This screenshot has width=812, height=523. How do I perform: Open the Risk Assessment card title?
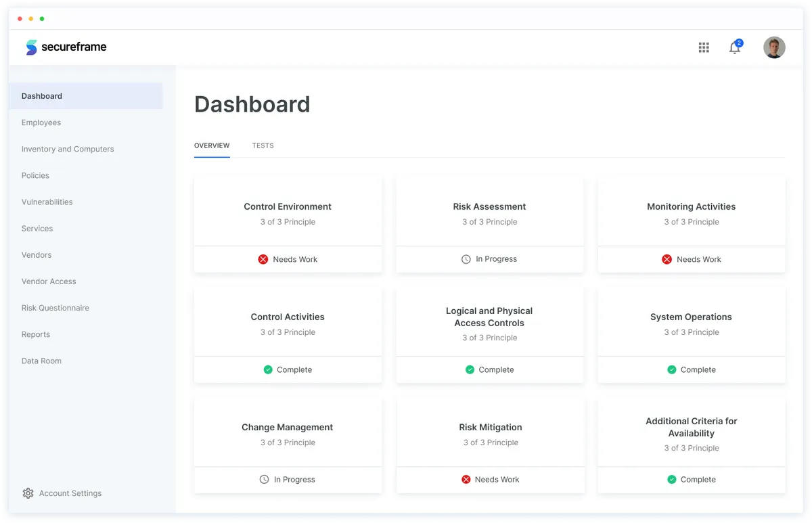[489, 206]
